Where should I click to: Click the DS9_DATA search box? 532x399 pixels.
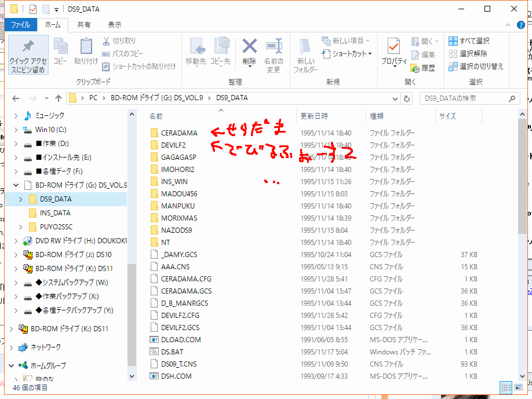[469, 98]
